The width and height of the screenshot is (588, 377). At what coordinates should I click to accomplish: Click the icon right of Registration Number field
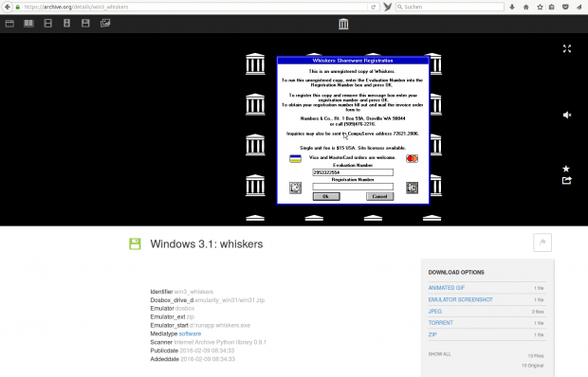[413, 188]
